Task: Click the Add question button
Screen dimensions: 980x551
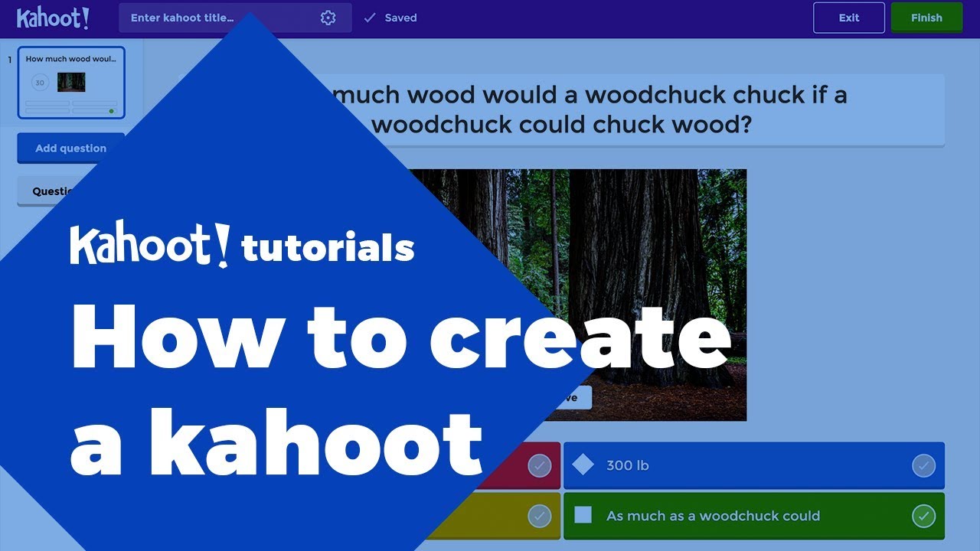Action: 70,148
